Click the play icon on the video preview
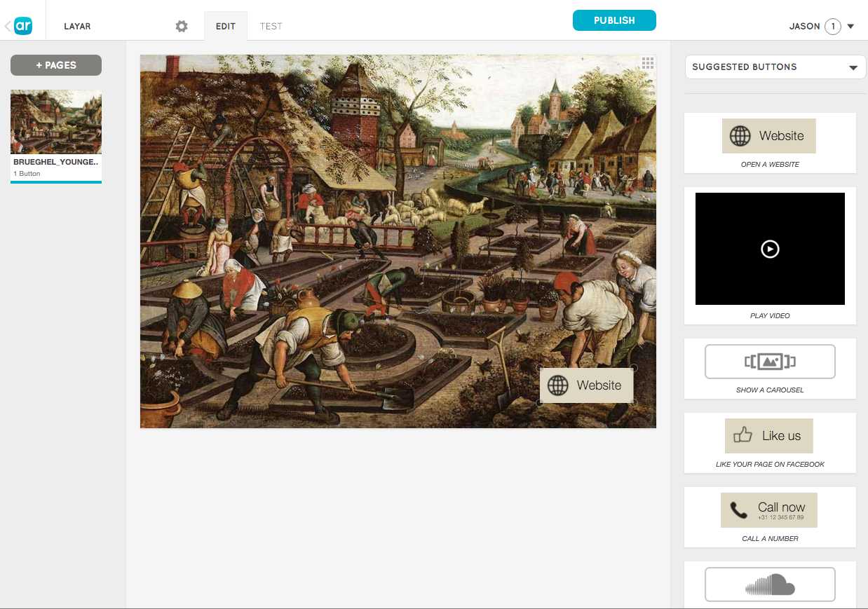Image resolution: width=868 pixels, height=609 pixels. coord(770,249)
